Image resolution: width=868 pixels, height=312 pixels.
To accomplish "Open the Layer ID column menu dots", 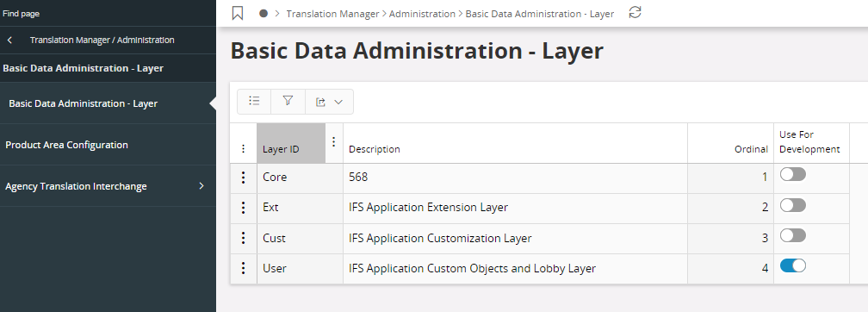I will pyautogui.click(x=333, y=142).
